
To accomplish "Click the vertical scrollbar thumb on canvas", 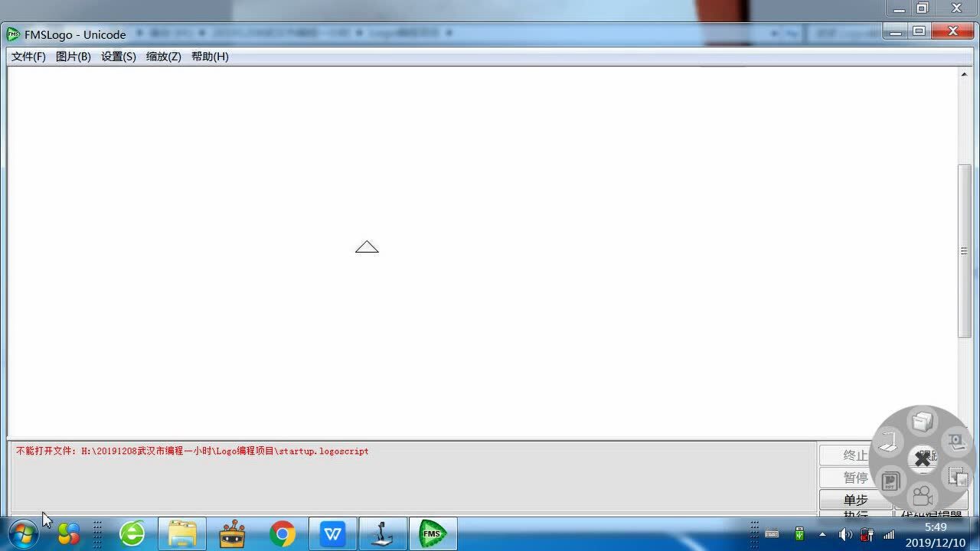I will coord(964,250).
